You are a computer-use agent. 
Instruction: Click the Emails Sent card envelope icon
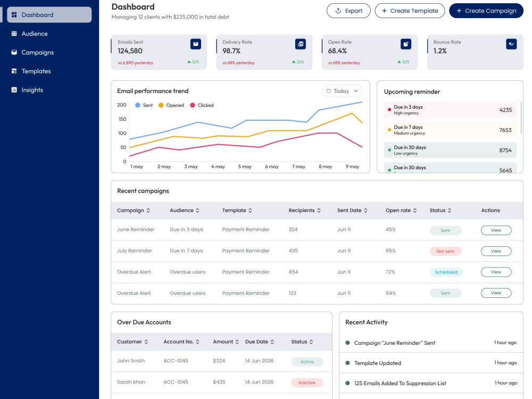pyautogui.click(x=195, y=44)
